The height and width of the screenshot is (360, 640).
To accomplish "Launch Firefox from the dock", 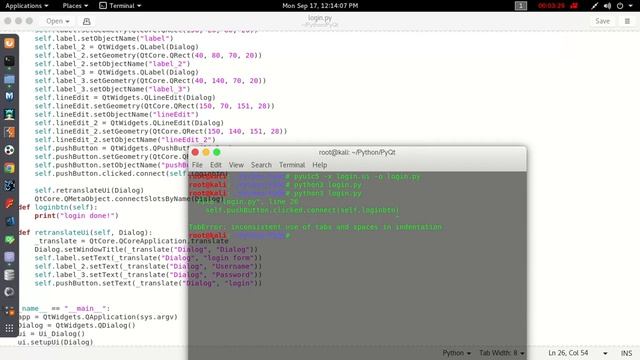I will (9, 43).
